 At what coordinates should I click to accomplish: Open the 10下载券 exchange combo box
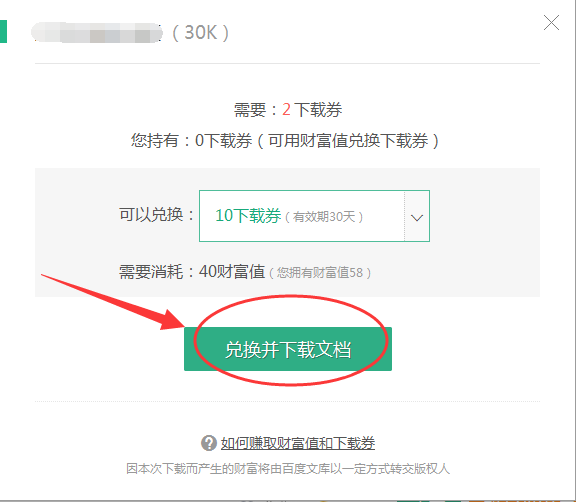314,216
